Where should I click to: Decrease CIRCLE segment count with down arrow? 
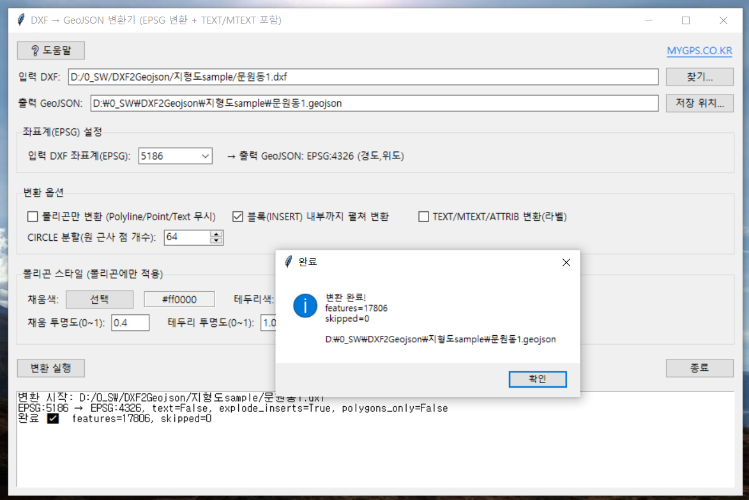216,241
